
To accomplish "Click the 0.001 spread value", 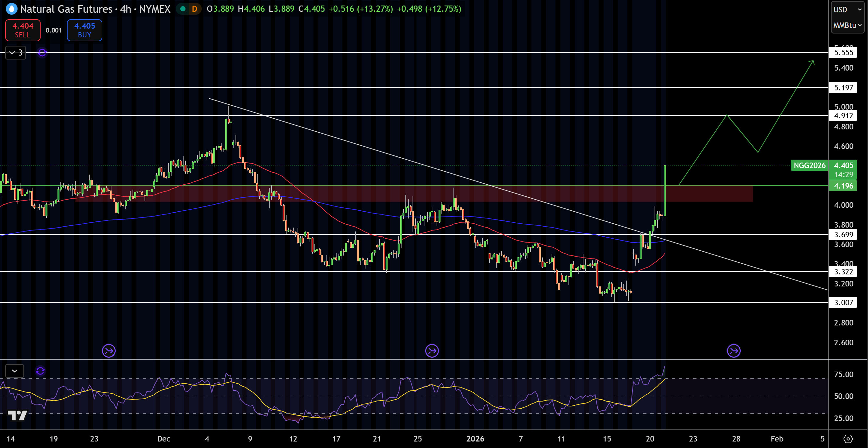I will coord(54,30).
